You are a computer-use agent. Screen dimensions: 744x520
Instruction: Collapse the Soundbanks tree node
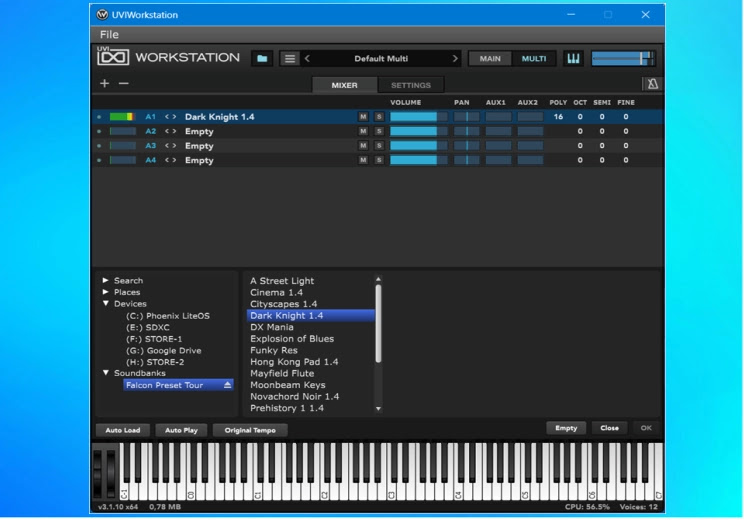coord(106,373)
